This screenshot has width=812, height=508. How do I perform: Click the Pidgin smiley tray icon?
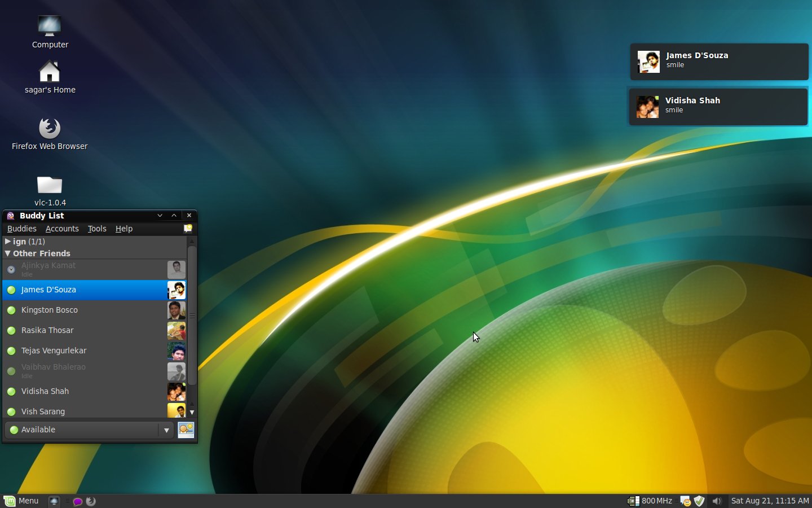coord(685,501)
